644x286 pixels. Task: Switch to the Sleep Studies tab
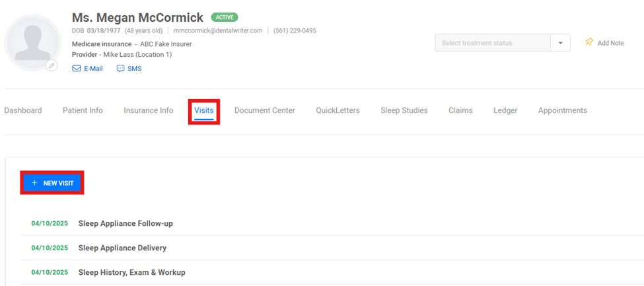(x=404, y=110)
